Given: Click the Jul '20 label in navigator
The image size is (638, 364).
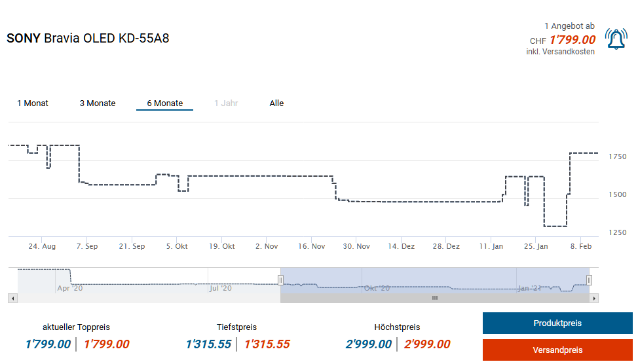Looking at the screenshot, I should coord(221,288).
